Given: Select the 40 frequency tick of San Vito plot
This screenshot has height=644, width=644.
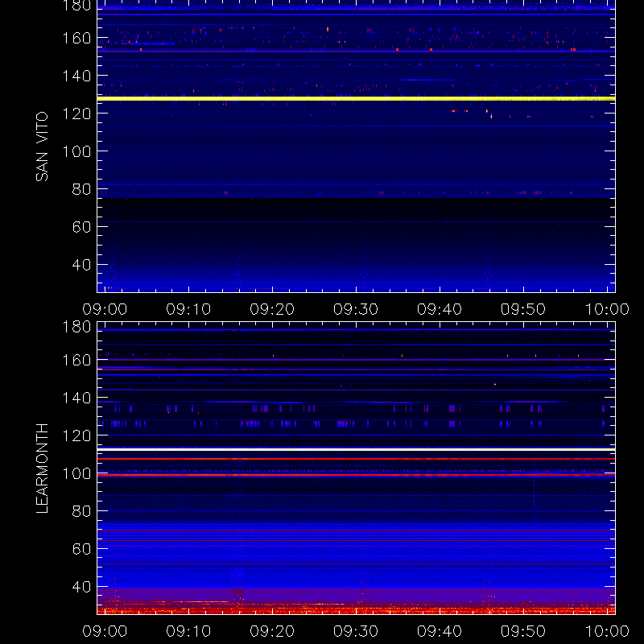Looking at the screenshot, I should pyautogui.click(x=81, y=265).
